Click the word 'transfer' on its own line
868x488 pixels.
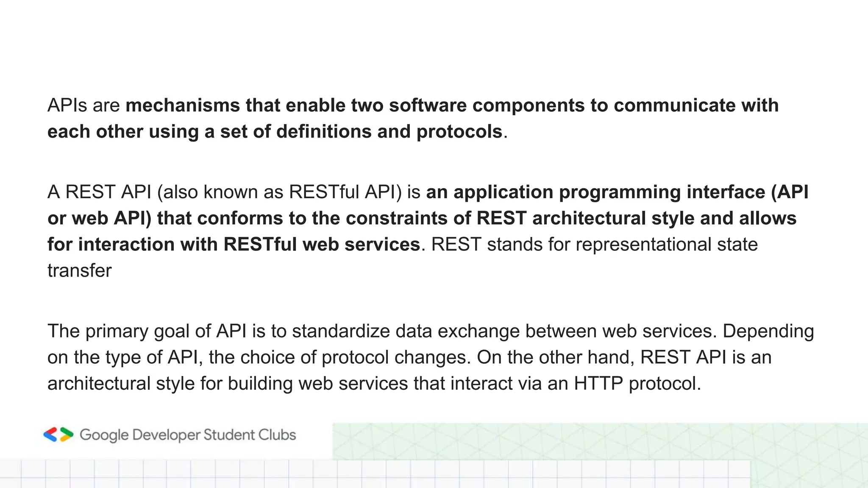coord(79,271)
